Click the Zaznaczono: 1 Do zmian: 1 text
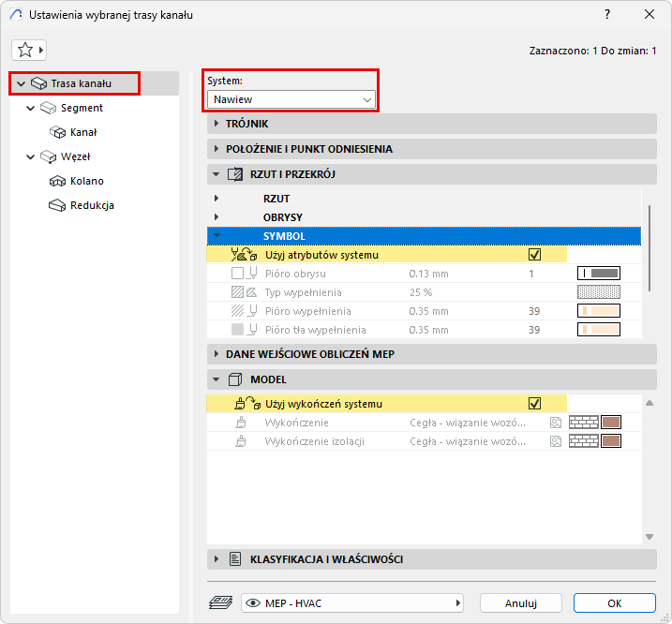The height and width of the screenshot is (624, 672). pyautogui.click(x=592, y=51)
